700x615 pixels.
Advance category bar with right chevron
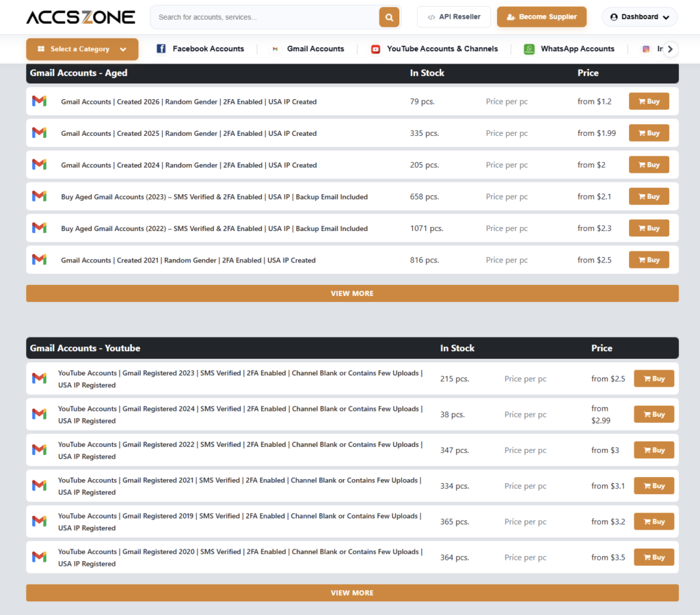[670, 49]
